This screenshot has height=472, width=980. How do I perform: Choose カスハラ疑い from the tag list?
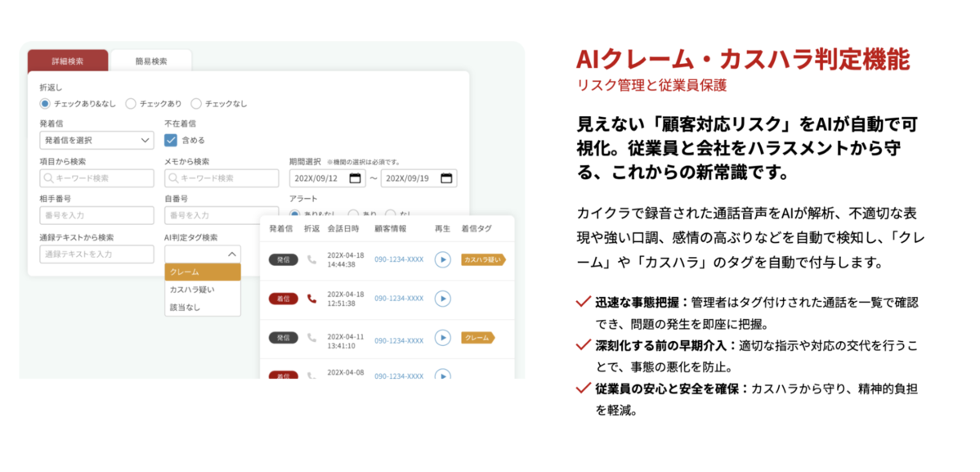click(x=192, y=290)
